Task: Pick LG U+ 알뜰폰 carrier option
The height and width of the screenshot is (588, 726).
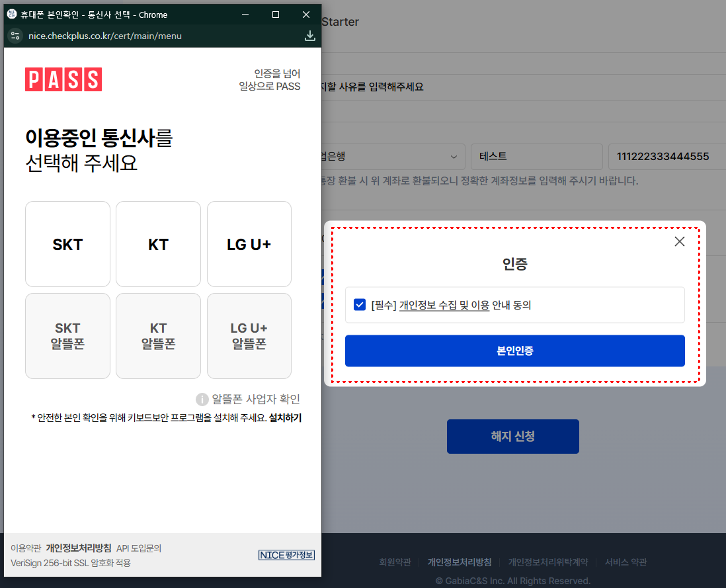Action: [249, 336]
